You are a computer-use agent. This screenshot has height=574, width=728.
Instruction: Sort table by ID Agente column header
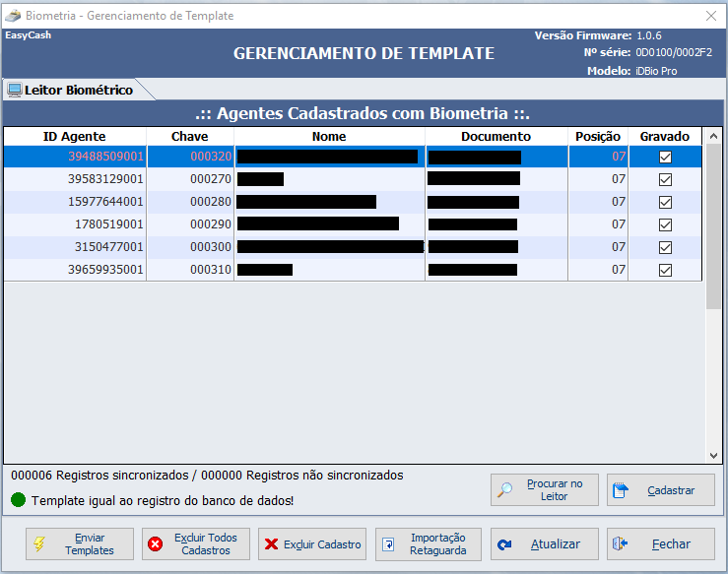tap(75, 137)
